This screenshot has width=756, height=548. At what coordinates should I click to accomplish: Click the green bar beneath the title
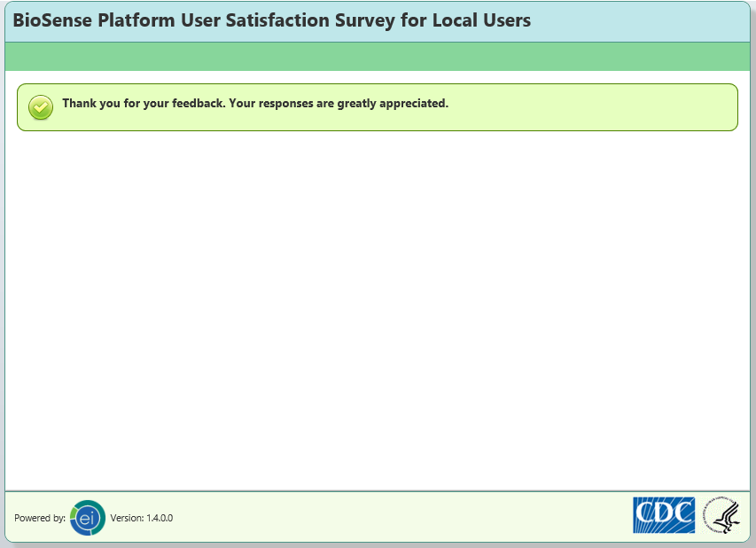click(378, 56)
